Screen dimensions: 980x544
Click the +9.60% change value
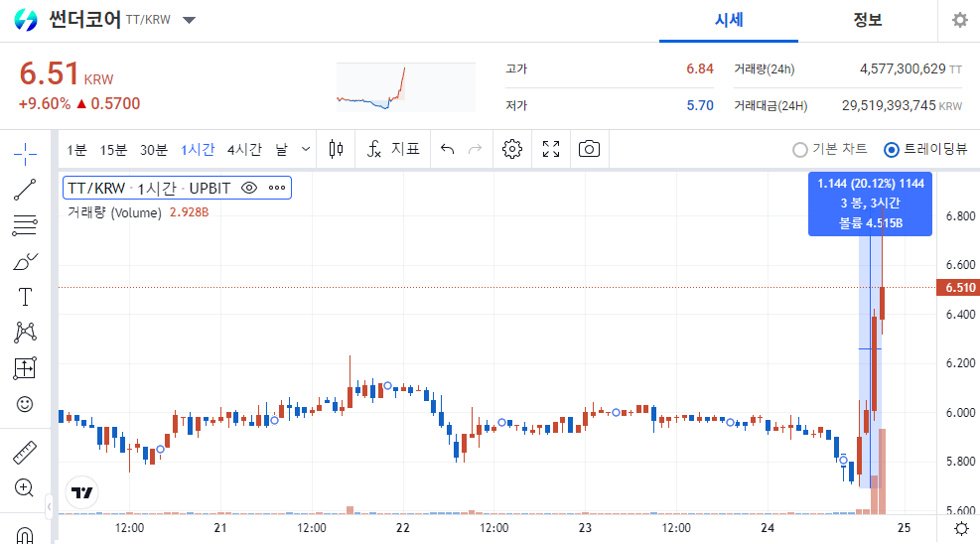tap(45, 103)
